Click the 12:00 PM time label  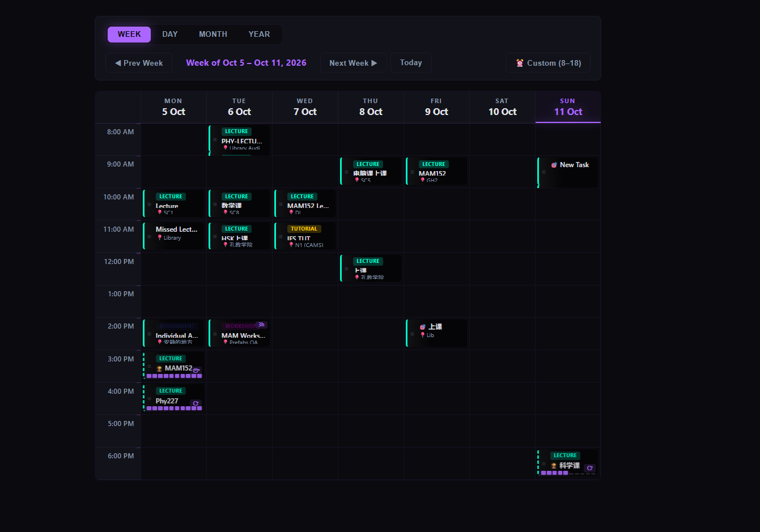[120, 262]
